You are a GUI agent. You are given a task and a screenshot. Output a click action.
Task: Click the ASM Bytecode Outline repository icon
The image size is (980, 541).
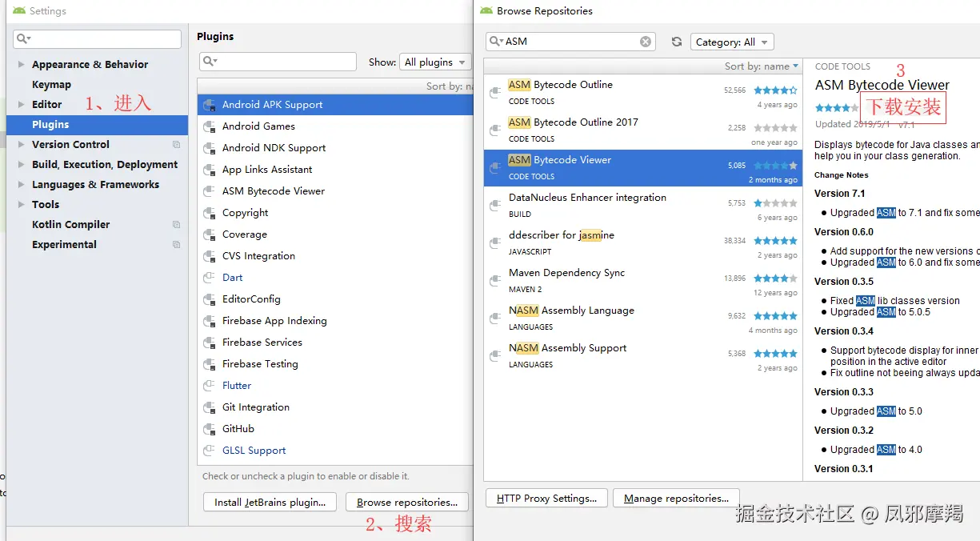point(495,93)
